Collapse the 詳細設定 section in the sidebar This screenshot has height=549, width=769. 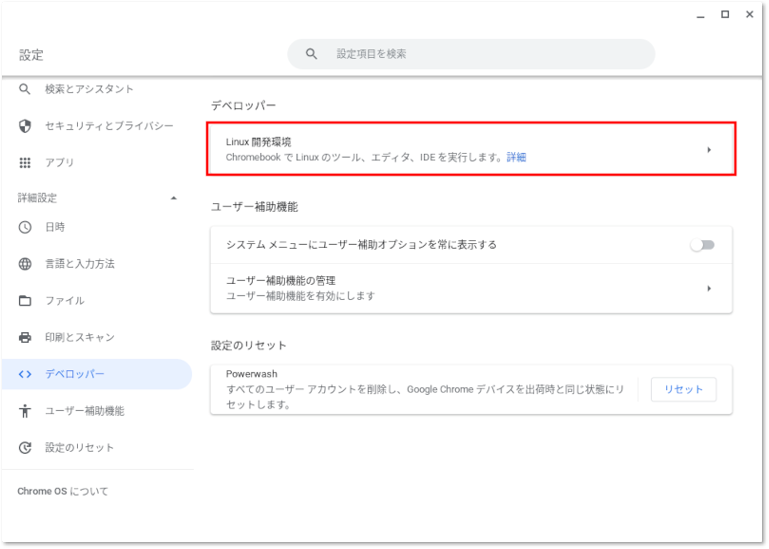tap(173, 198)
